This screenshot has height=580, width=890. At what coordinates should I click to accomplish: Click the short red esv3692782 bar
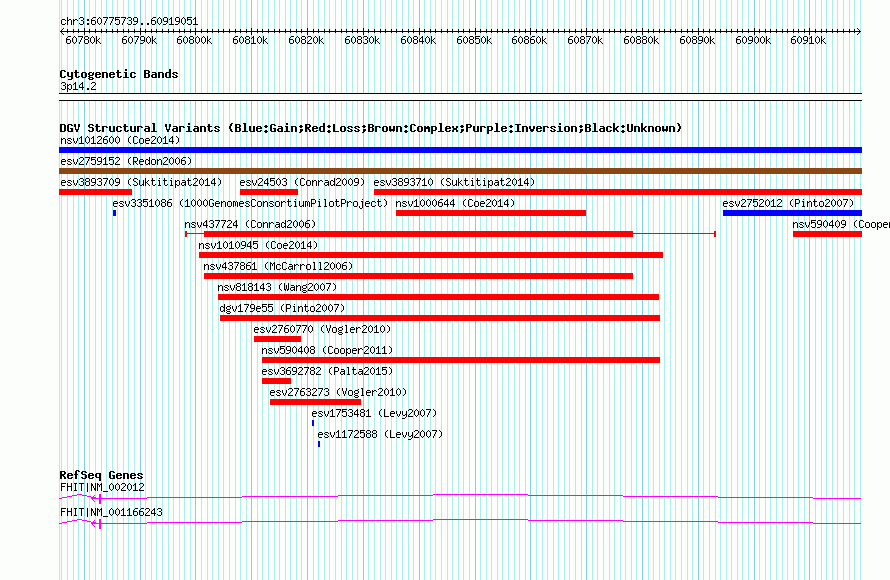pyautogui.click(x=276, y=381)
